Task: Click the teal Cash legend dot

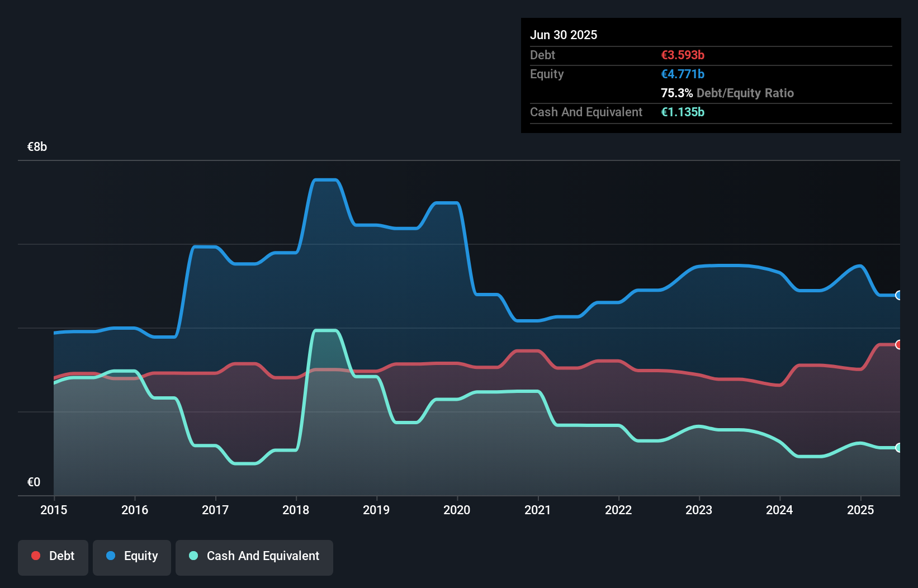Action: point(193,556)
